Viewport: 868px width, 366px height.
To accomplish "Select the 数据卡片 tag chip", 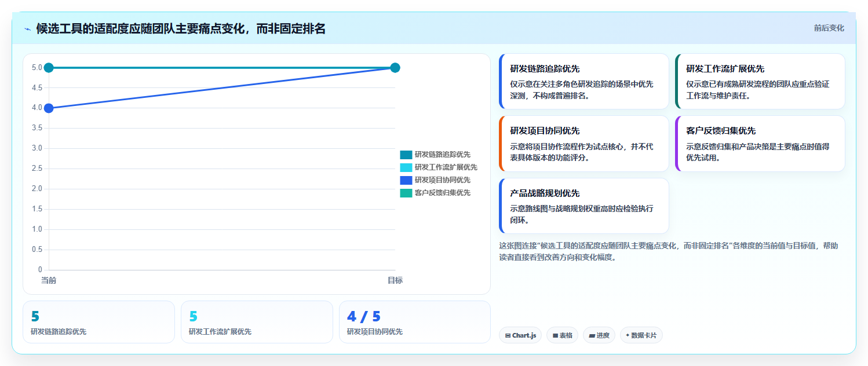I will [641, 335].
